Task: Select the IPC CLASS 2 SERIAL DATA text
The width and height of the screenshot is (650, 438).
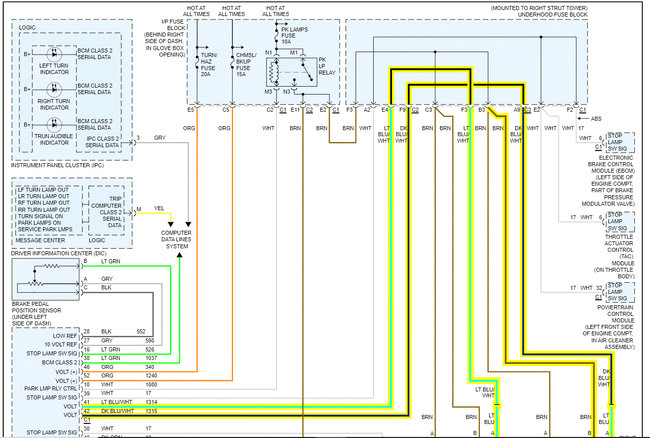Action: [x=102, y=142]
